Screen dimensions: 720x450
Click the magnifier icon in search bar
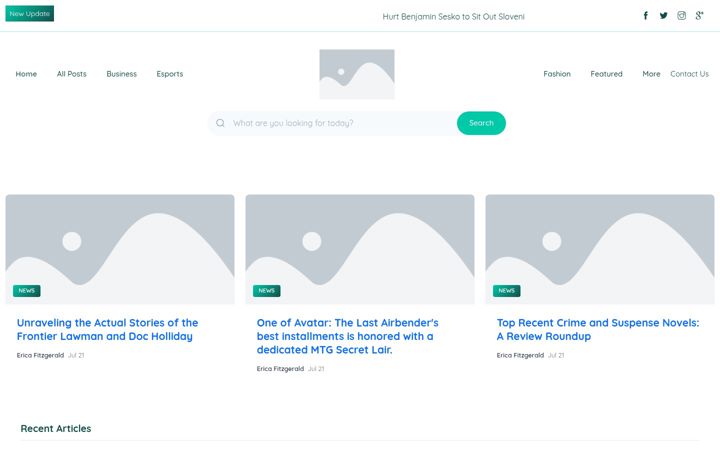(220, 123)
